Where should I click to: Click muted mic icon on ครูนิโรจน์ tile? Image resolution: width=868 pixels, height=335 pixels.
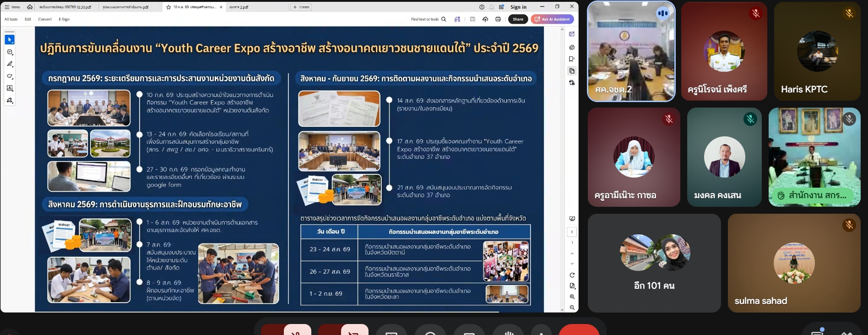756,13
